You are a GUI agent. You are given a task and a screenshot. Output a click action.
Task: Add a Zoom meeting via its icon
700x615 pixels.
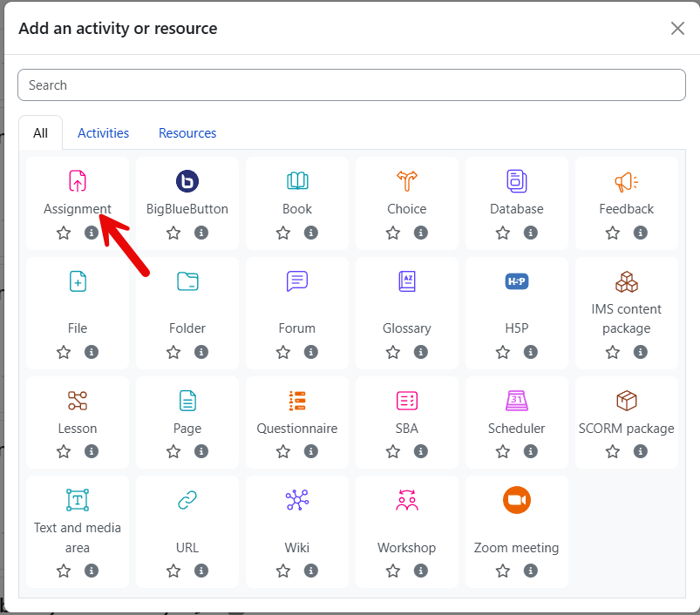pyautogui.click(x=517, y=500)
